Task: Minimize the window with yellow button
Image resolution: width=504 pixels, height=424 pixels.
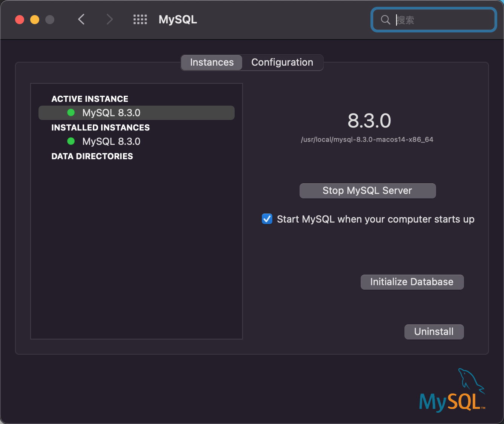Action: (x=35, y=20)
